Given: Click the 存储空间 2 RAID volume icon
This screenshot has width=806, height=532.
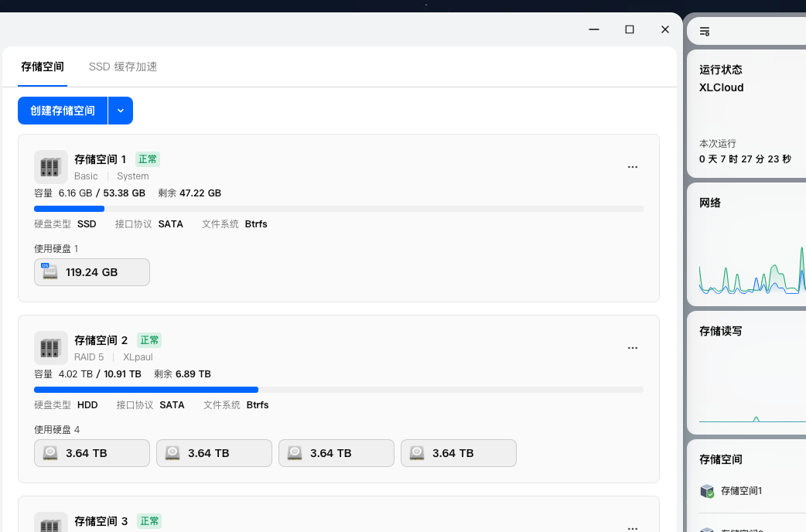Looking at the screenshot, I should coord(51,348).
